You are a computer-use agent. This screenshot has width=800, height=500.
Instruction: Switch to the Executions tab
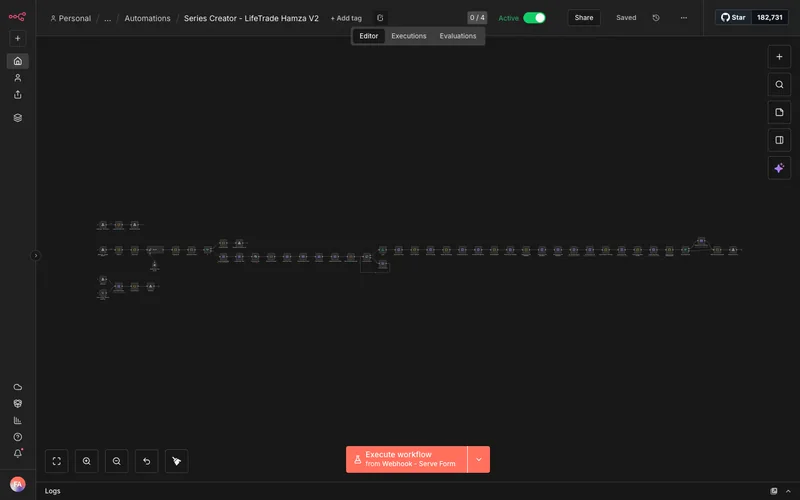tap(409, 36)
